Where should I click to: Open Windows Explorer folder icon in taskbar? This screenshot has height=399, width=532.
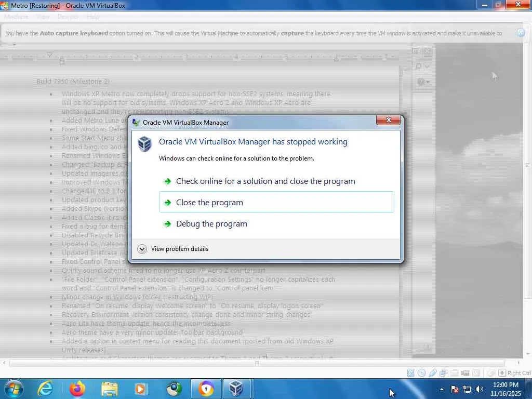[109, 389]
